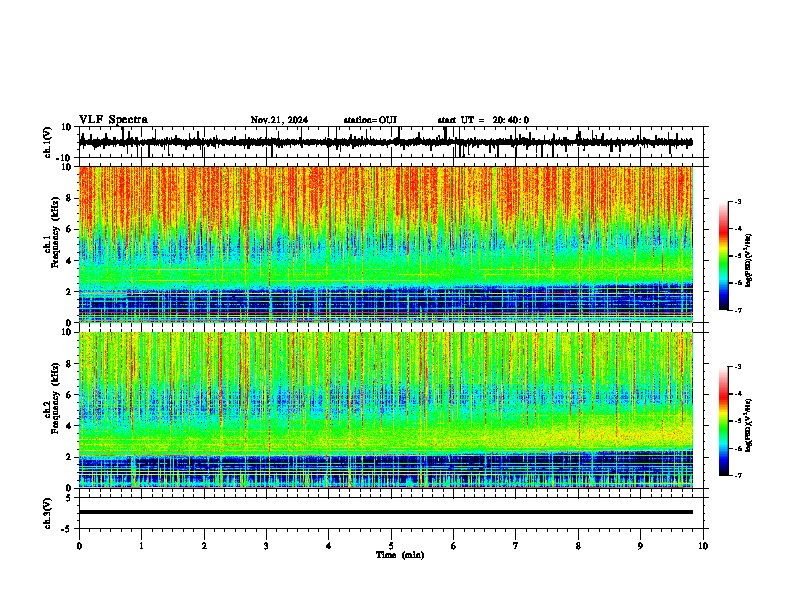Viewport: 792px width, 612px height.
Task: Click the ch.2 colorbar log(PSD) label
Action: (x=749, y=424)
